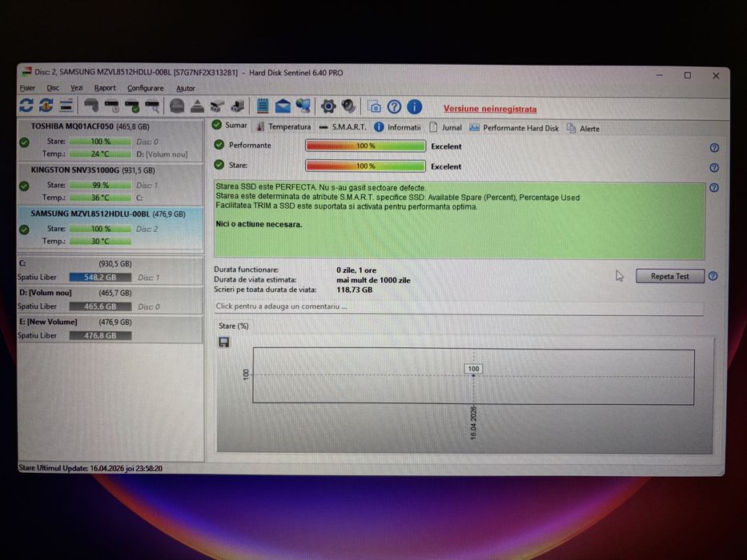This screenshot has width=747, height=560.
Task: Click the gray hard disk toolbar icon
Action: click(91, 106)
